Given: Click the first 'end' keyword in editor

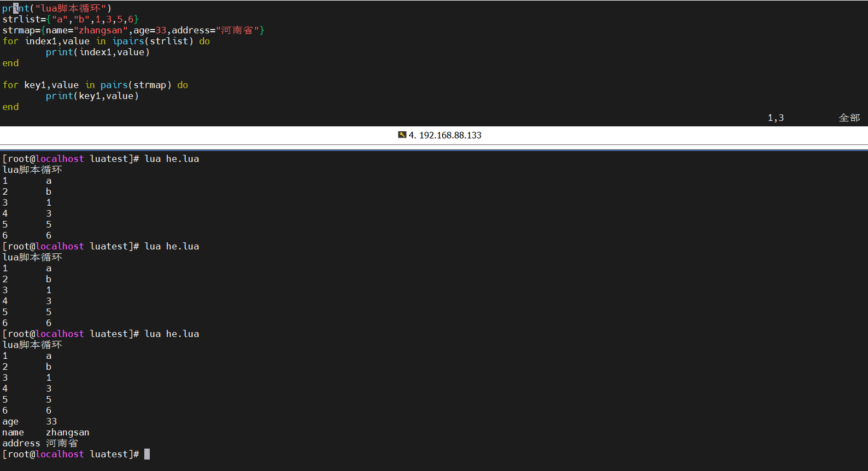Looking at the screenshot, I should (10, 63).
